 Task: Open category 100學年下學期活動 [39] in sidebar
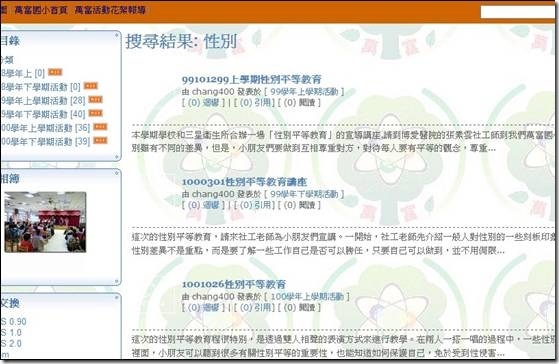point(45,142)
